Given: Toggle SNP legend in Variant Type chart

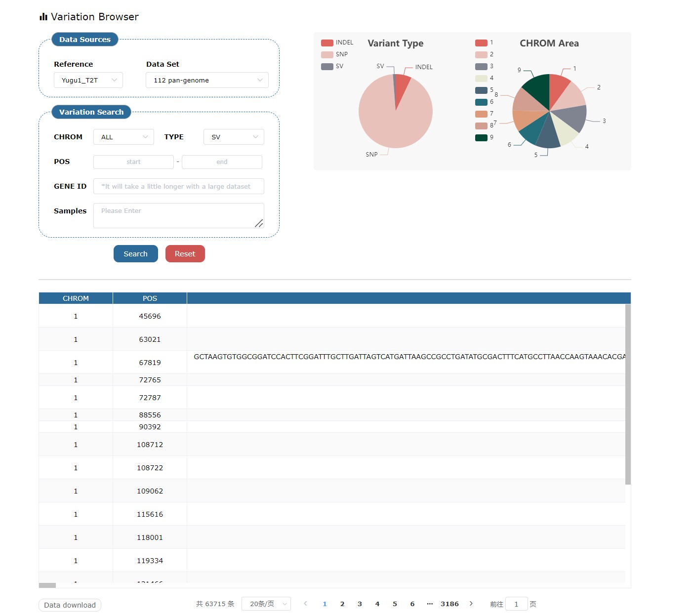Looking at the screenshot, I should (334, 54).
